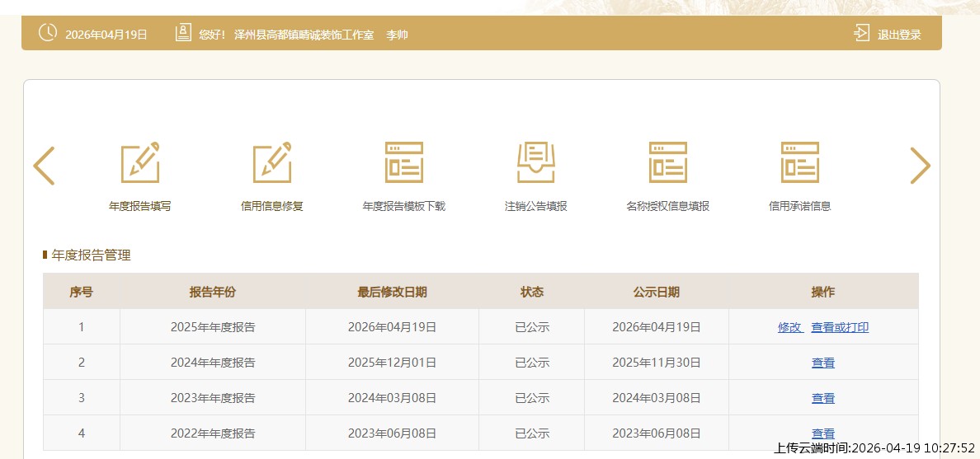Click the 信用信息修复 label text
This screenshot has width=980, height=459.
pos(272,206)
